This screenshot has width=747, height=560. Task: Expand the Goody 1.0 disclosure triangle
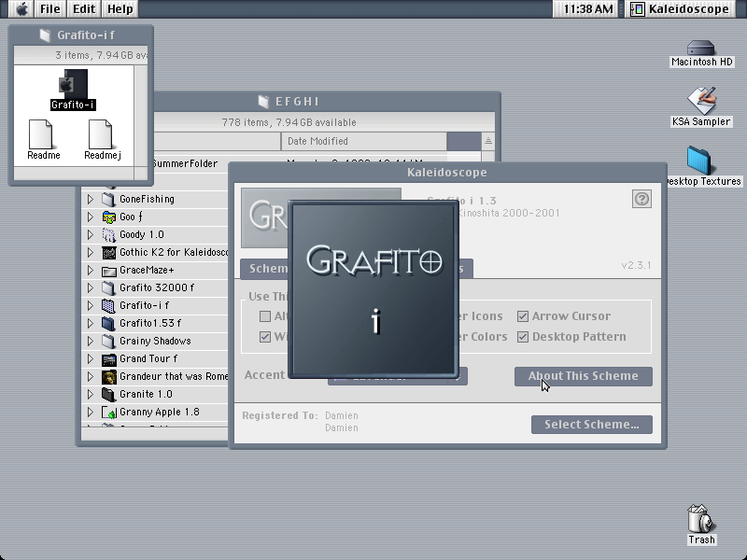point(90,235)
